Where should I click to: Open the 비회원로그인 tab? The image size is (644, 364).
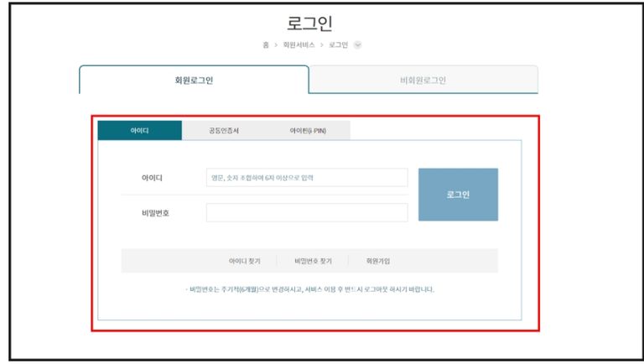pos(423,81)
